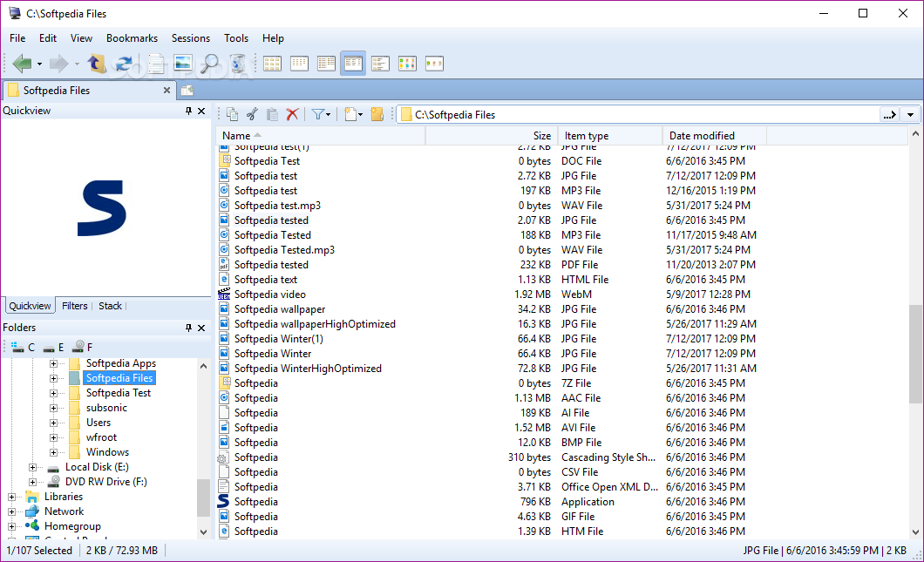Screen dimensions: 924x562
Task: Switch to the colorful thumbnails view
Action: coord(407,63)
